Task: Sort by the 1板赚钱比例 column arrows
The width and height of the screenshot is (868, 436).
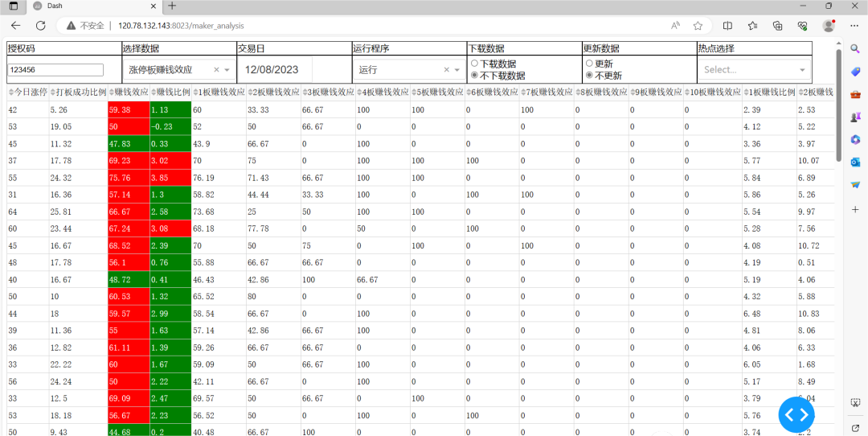Action: coord(746,93)
